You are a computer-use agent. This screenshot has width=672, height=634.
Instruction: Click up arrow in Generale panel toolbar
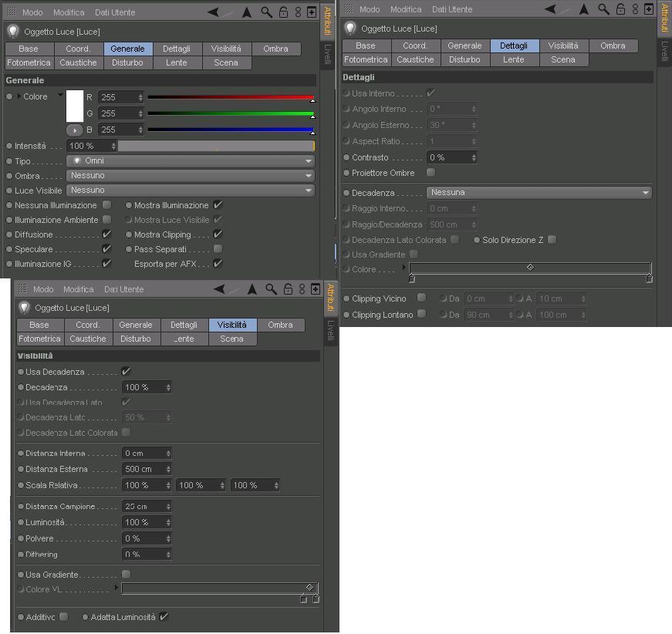click(247, 12)
